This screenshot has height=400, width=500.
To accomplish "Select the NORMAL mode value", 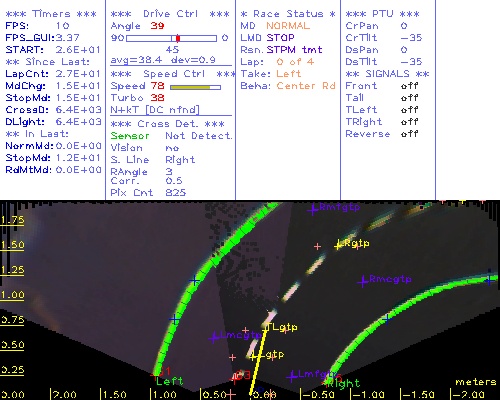I will pos(288,26).
